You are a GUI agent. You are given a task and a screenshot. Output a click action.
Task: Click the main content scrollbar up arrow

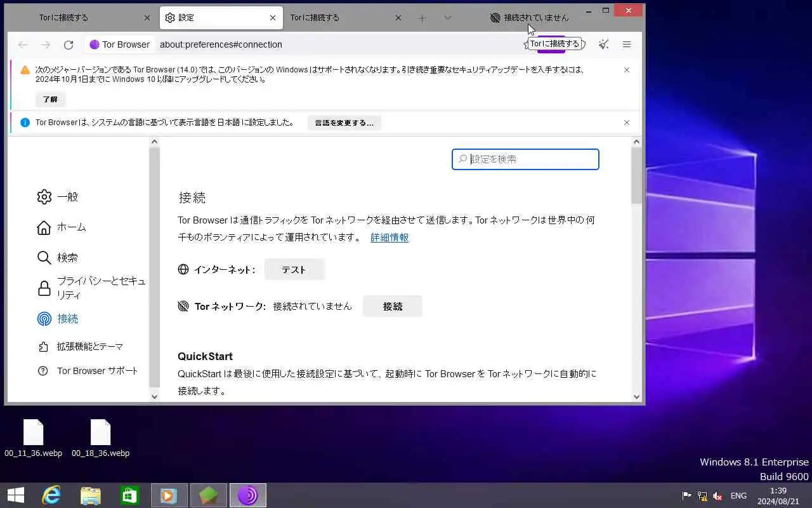[x=637, y=142]
